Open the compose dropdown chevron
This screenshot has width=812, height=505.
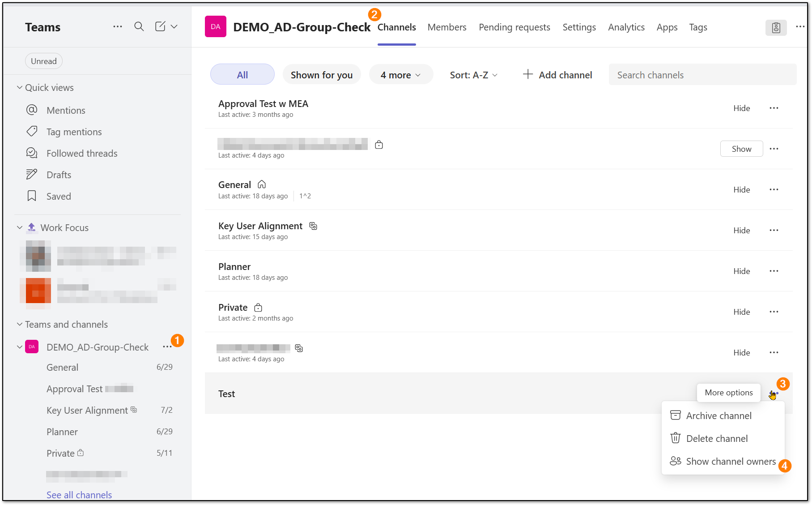coord(174,27)
